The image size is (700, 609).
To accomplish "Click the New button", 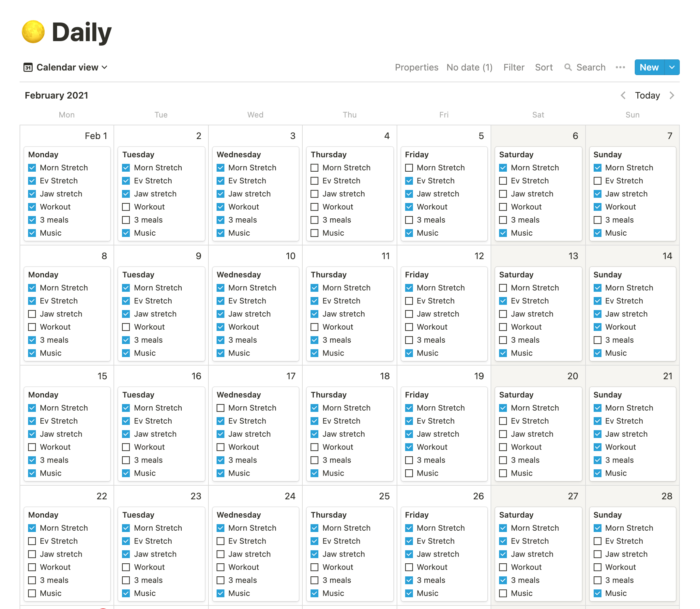I will click(x=649, y=67).
